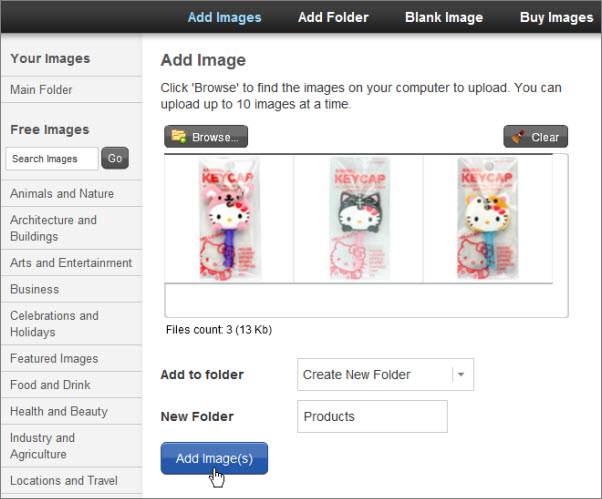Open the Add to folder dropdown arrow
The image size is (602, 499).
coord(461,375)
